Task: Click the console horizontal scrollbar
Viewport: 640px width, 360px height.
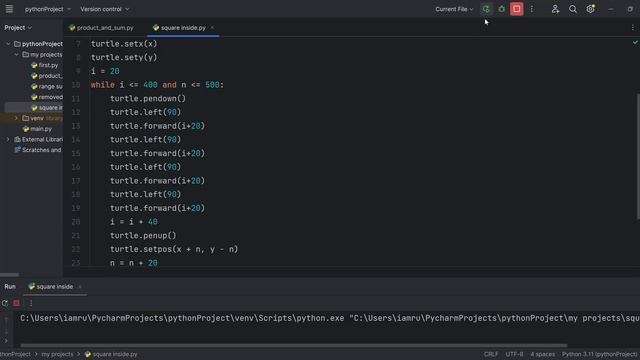Action: tap(293, 345)
